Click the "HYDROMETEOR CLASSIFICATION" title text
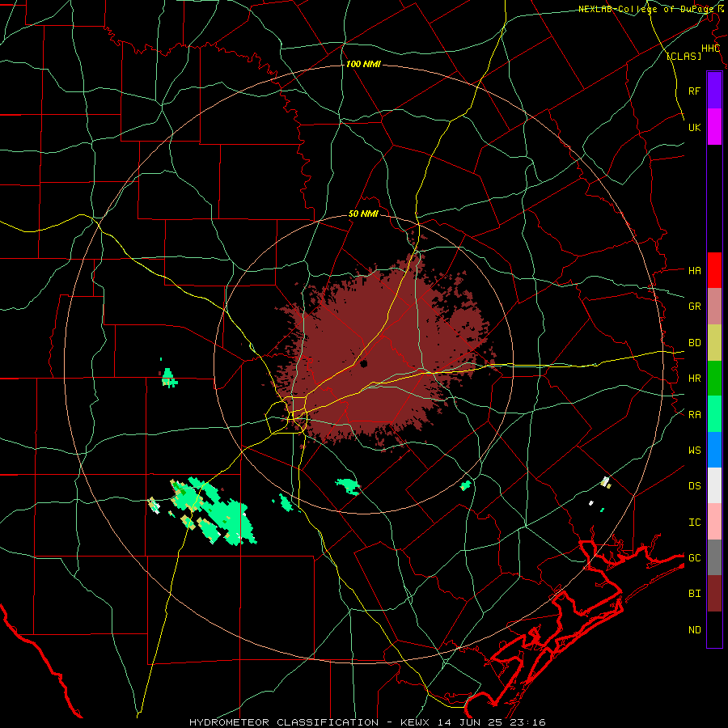728x728 pixels. click(x=284, y=722)
